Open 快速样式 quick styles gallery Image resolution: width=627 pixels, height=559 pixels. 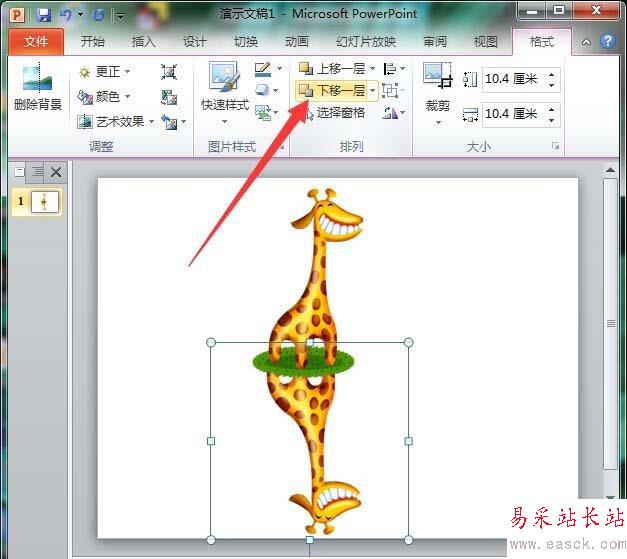pyautogui.click(x=225, y=93)
